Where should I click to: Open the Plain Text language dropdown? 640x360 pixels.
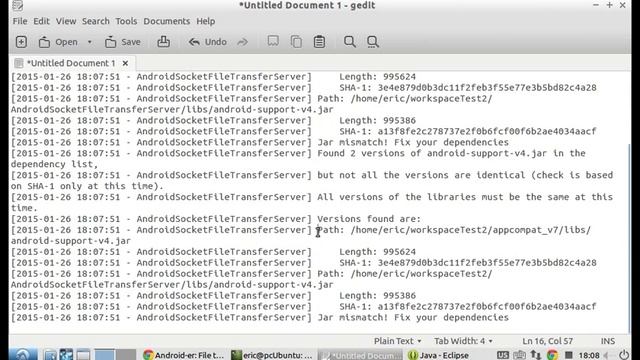point(397,341)
